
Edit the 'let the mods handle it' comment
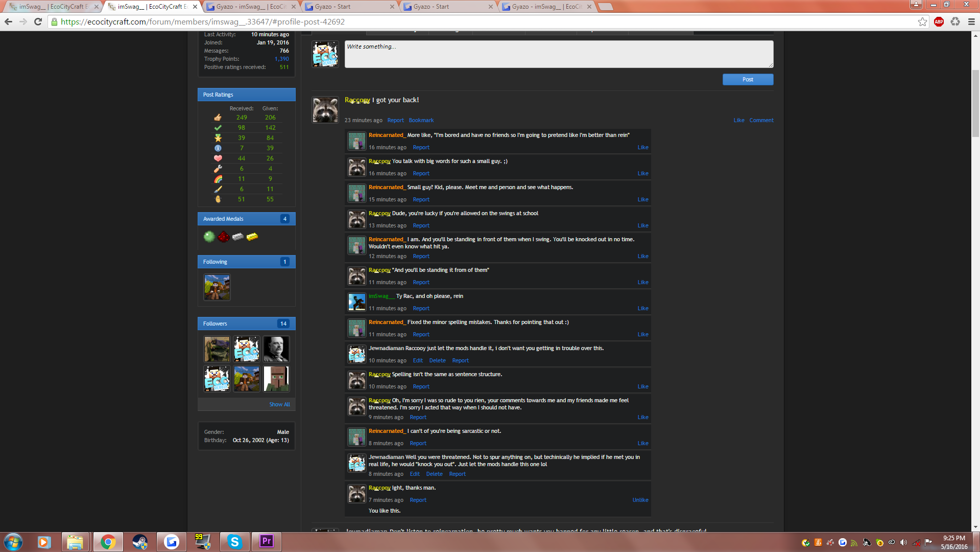click(417, 360)
